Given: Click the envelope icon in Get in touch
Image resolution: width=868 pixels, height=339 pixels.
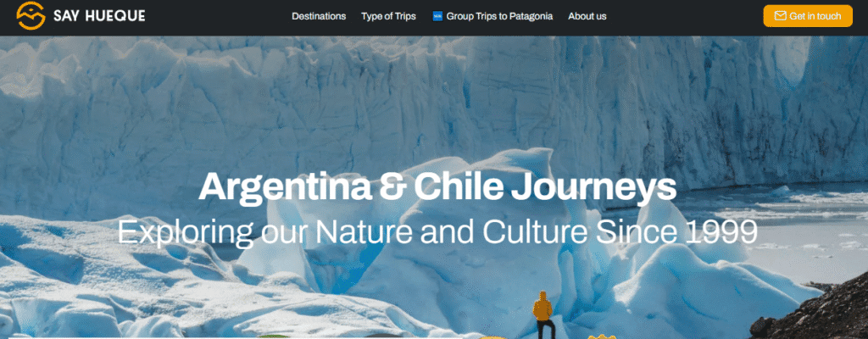Looking at the screenshot, I should tap(780, 16).
